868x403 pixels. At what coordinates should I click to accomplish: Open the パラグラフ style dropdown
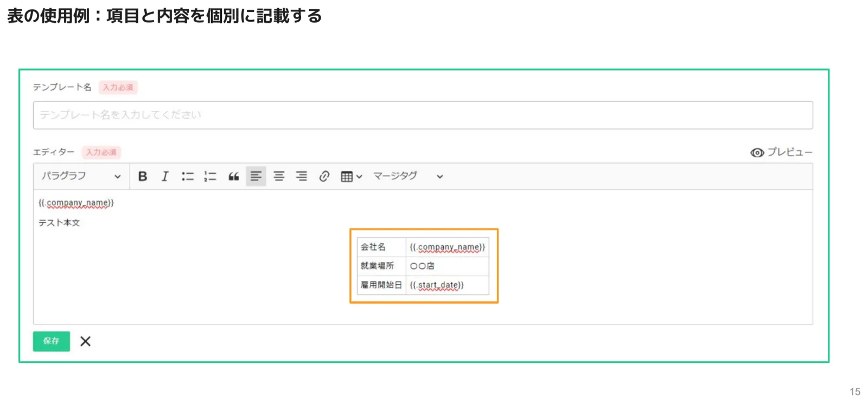(81, 176)
